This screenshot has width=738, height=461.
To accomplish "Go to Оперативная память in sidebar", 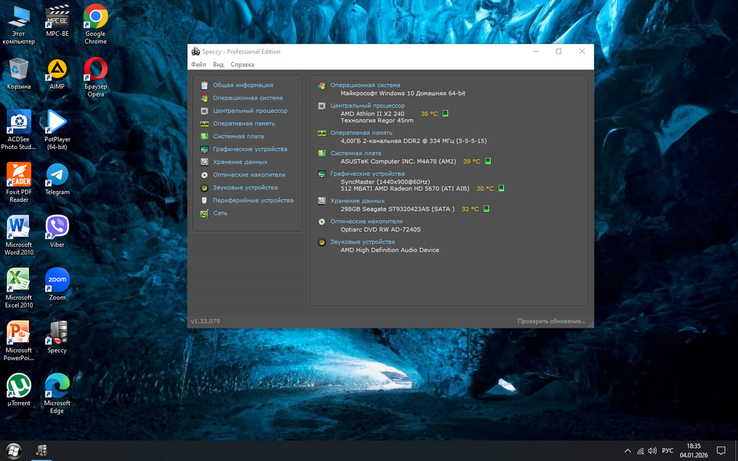I will [x=244, y=123].
